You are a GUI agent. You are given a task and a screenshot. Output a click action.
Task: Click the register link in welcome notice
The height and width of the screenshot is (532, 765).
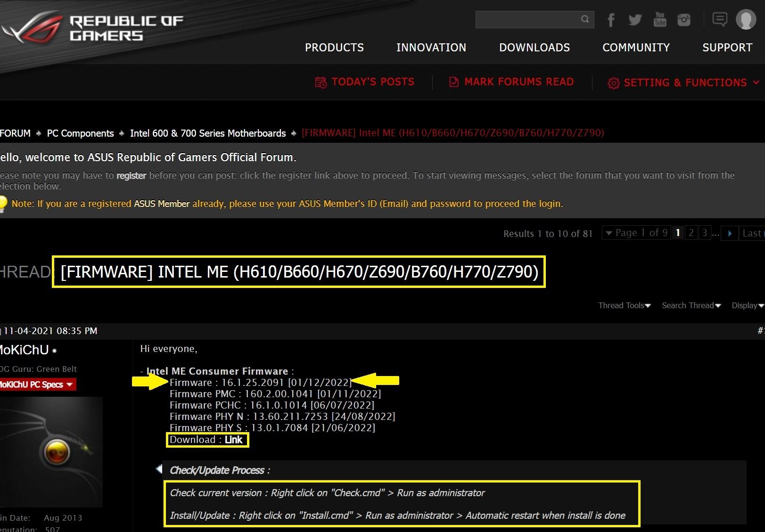[131, 176]
